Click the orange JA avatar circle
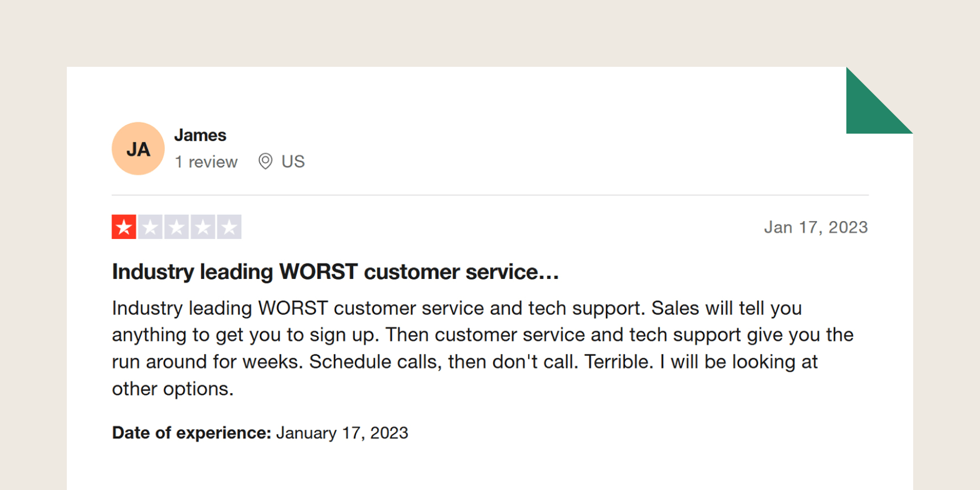Viewport: 980px width, 490px height. pyautogui.click(x=138, y=149)
